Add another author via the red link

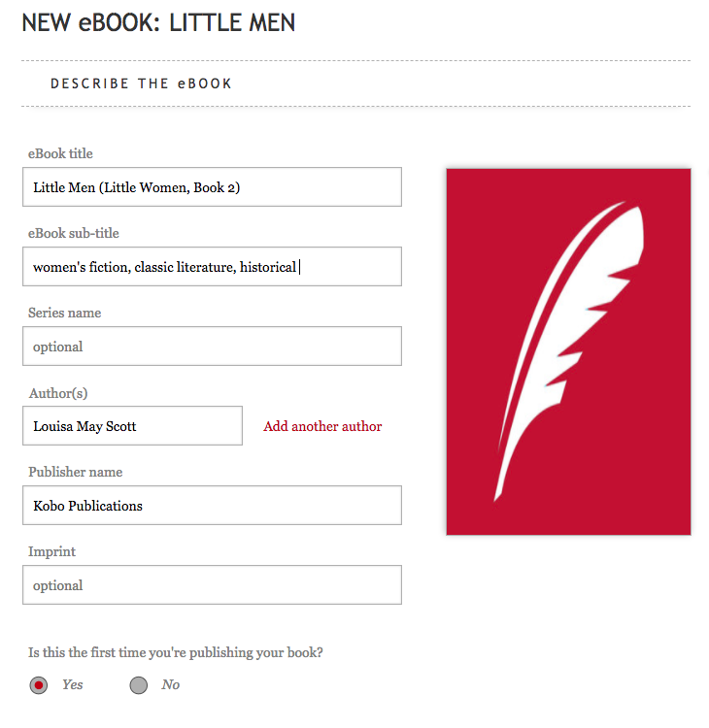[322, 426]
